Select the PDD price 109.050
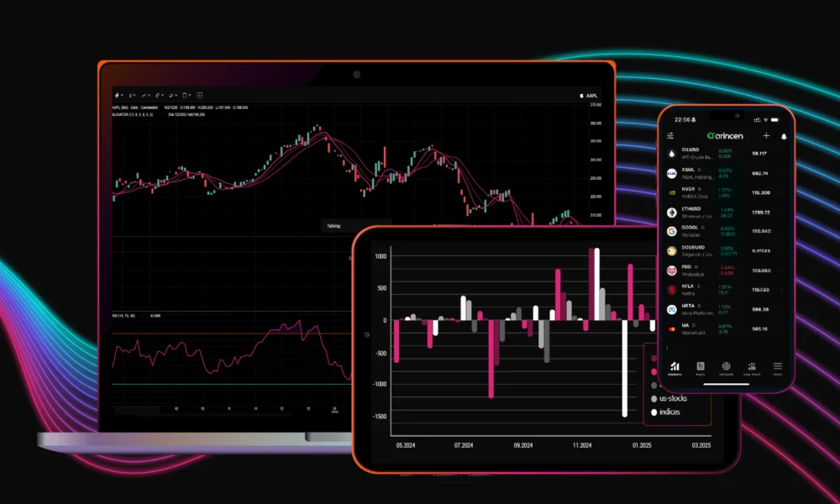The width and height of the screenshot is (840, 504). pos(761,270)
